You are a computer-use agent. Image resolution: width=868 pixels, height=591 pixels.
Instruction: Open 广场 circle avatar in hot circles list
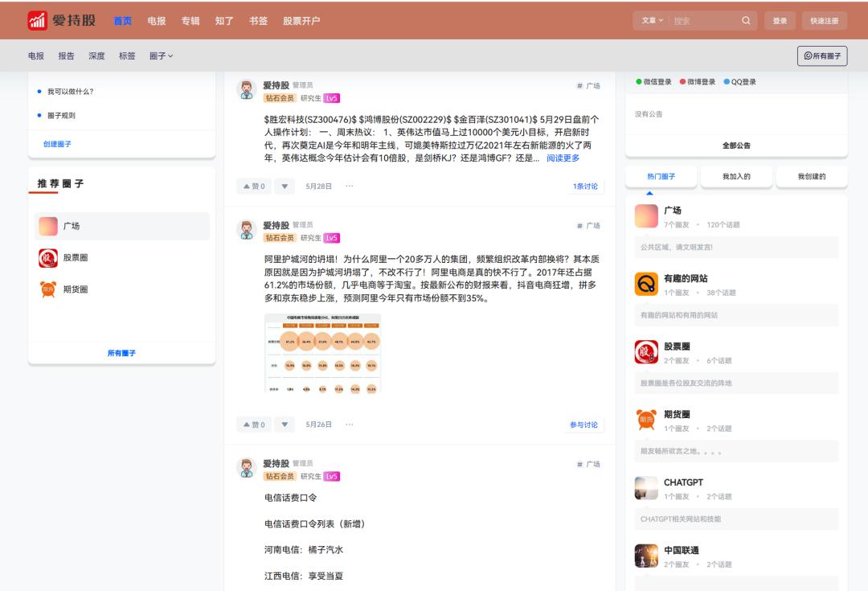click(646, 216)
